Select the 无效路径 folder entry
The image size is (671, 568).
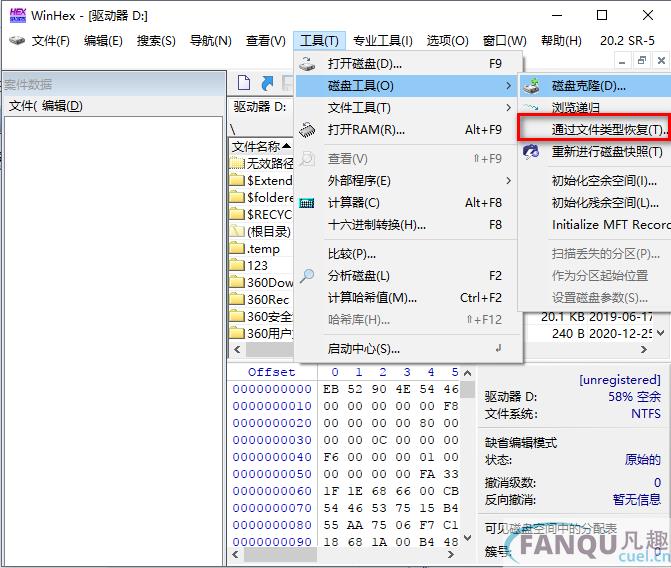[x=261, y=164]
